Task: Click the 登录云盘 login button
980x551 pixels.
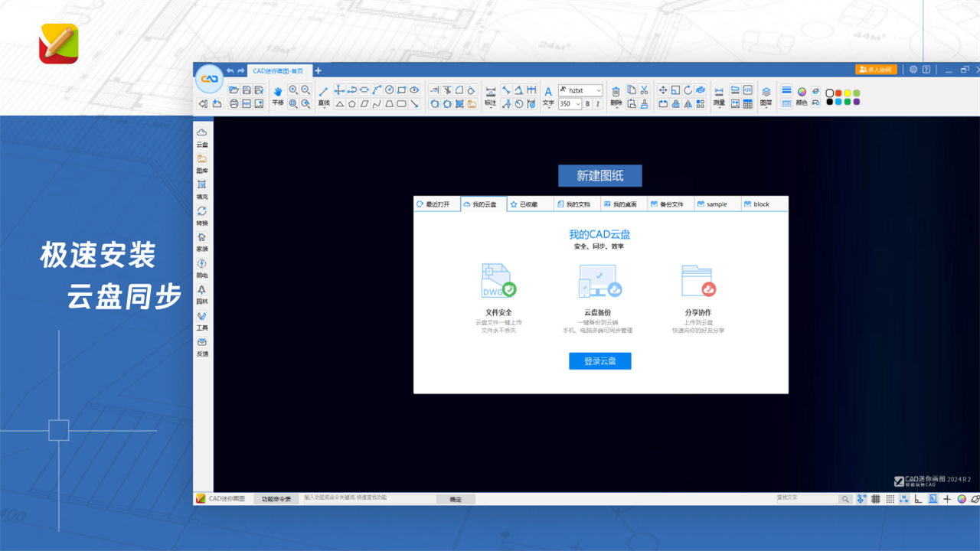Action: (x=599, y=361)
